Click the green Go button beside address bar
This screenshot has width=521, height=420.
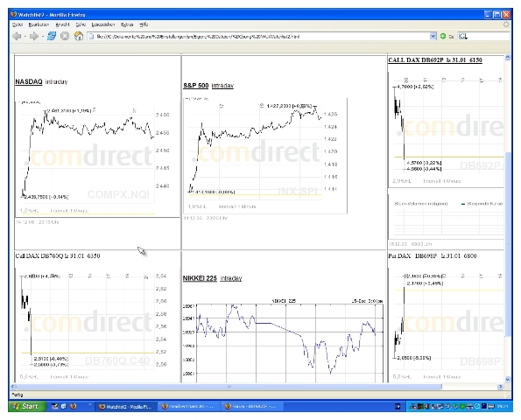[x=443, y=36]
